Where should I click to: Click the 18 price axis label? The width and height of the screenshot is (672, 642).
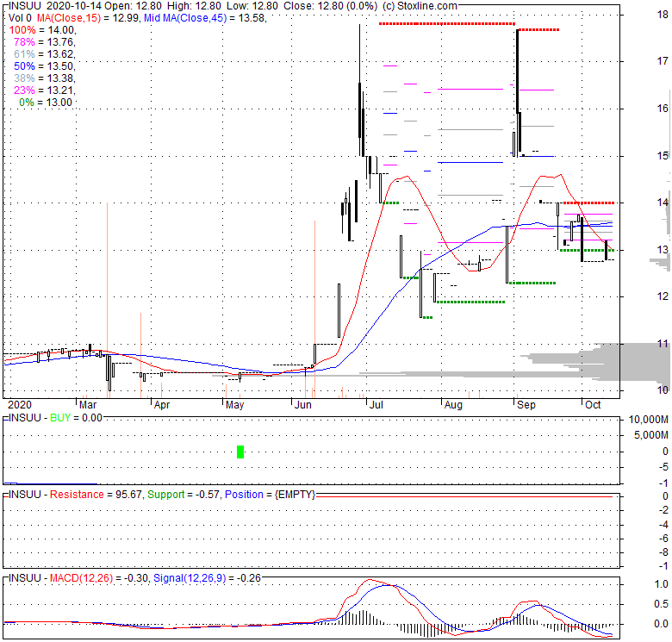pyautogui.click(x=663, y=15)
